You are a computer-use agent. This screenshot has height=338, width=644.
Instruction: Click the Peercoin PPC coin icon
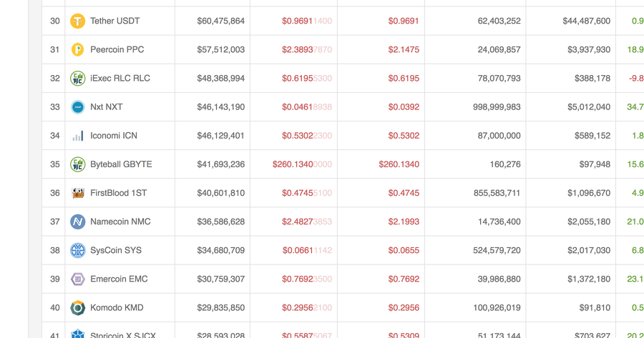pos(77,50)
